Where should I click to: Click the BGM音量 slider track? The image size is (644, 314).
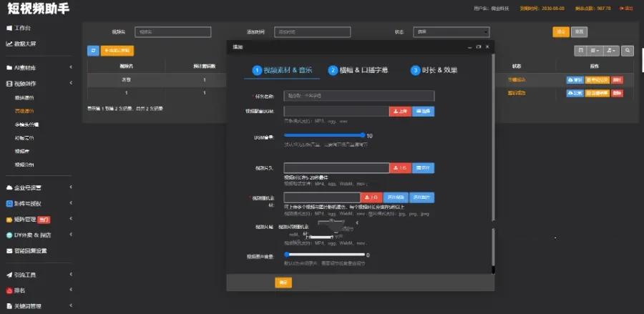(x=323, y=135)
